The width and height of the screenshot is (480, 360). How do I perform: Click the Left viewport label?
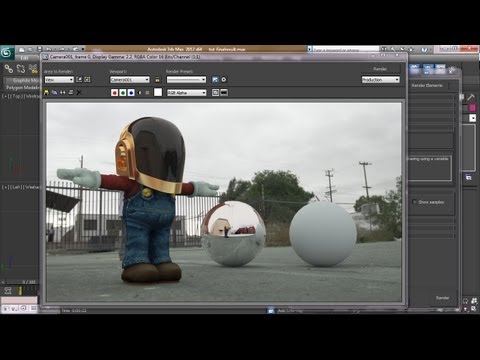click(x=17, y=187)
